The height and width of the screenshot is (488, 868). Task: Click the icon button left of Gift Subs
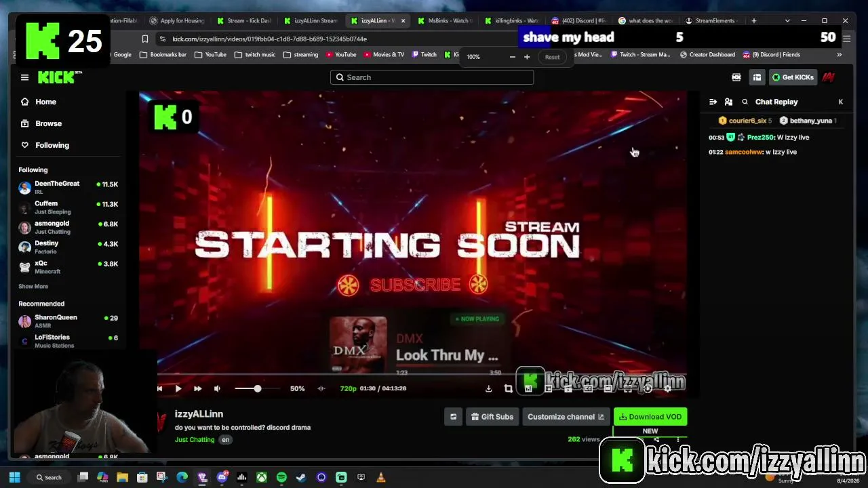click(454, 417)
